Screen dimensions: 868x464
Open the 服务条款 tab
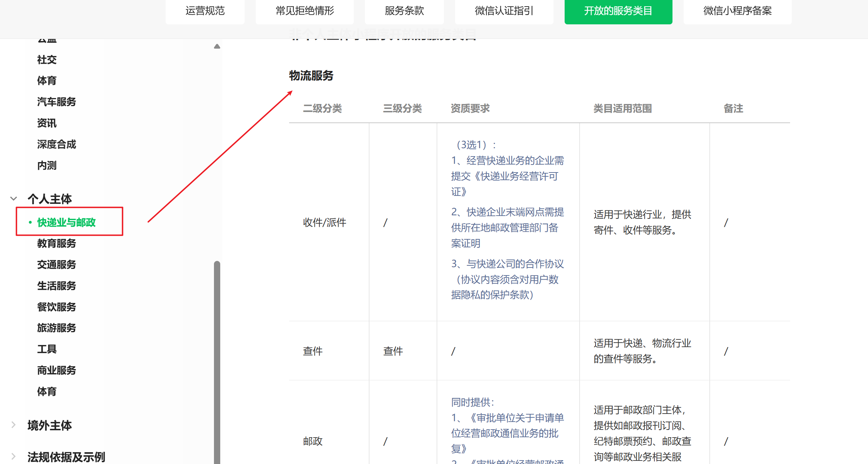point(404,11)
